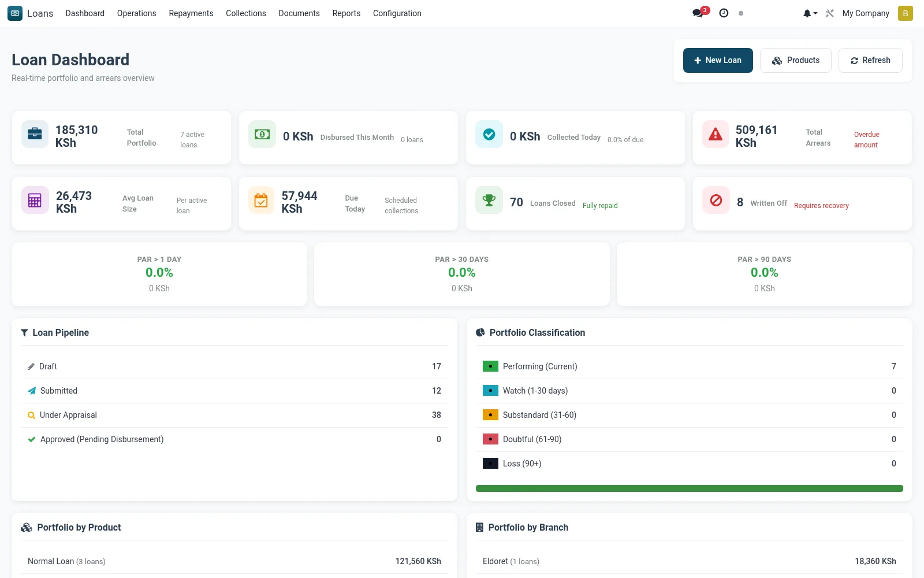Click the Approved green check icon

pos(32,439)
